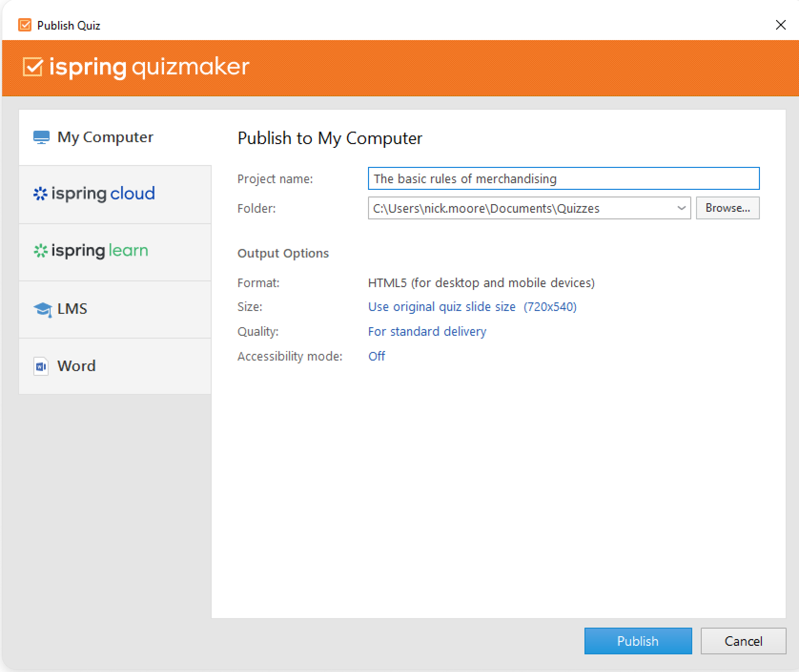The image size is (799, 672).
Task: Toggle Accessibility mode by clicking Off
Action: [x=376, y=356]
